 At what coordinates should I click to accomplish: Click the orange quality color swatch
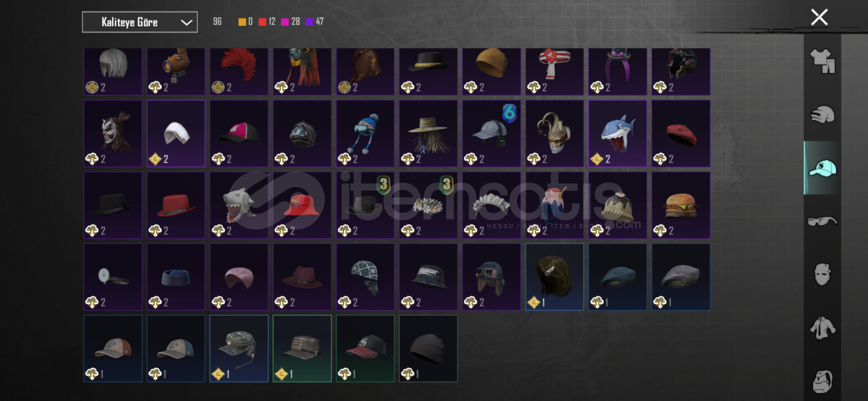pyautogui.click(x=242, y=22)
